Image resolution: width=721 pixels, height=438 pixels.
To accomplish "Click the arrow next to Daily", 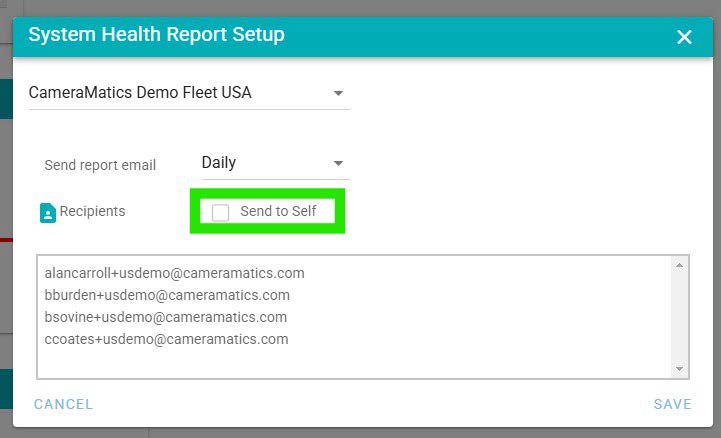I will [x=339, y=163].
